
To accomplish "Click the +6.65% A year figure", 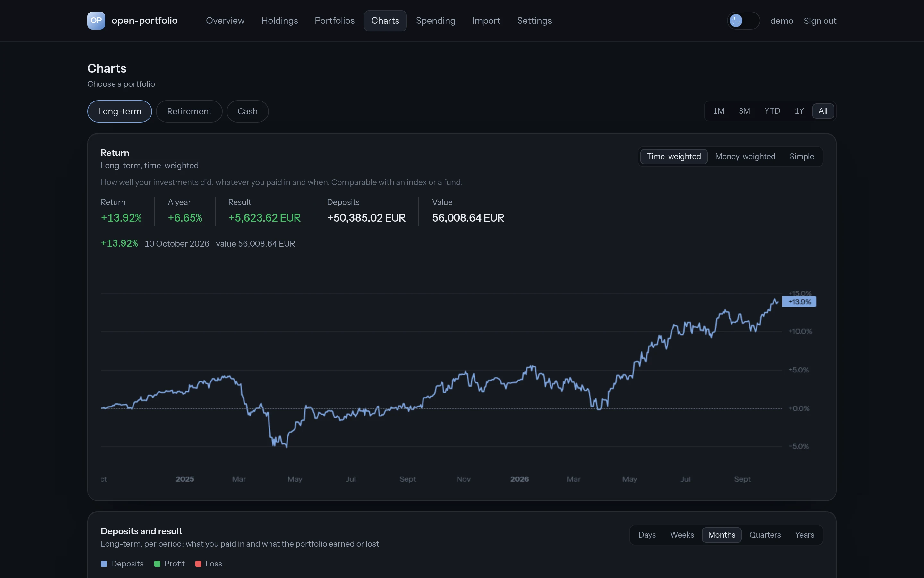I will click(185, 218).
